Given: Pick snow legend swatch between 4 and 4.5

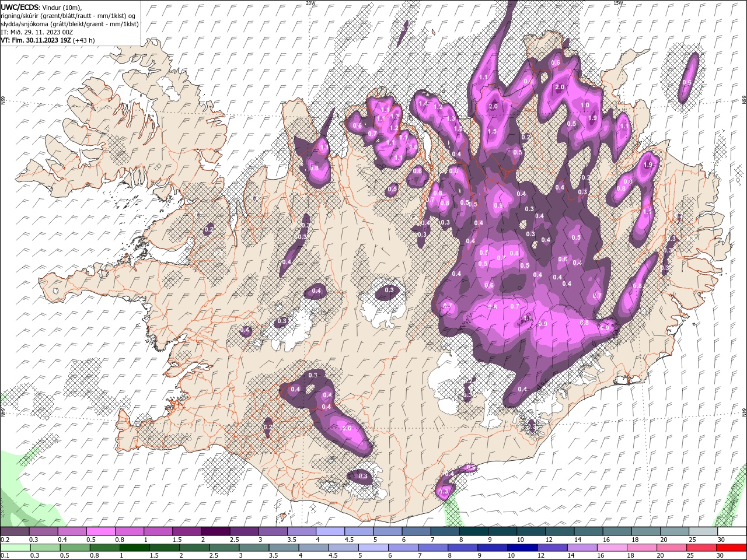Looking at the screenshot, I should tap(330, 531).
